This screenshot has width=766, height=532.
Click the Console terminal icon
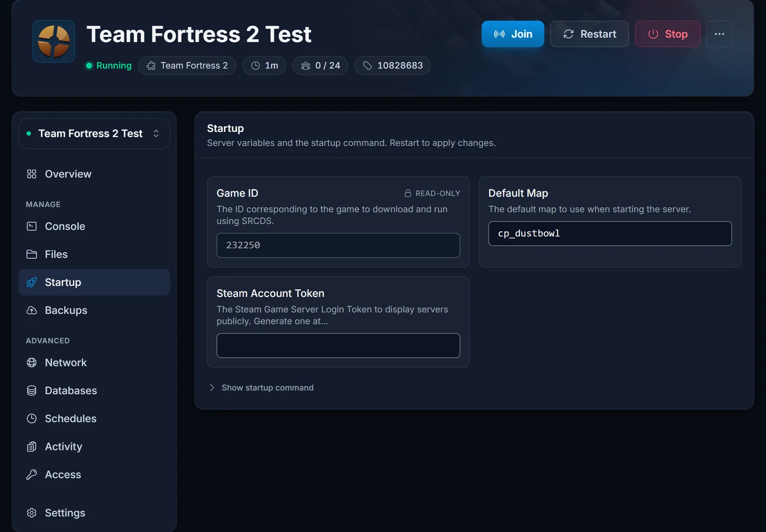click(32, 226)
